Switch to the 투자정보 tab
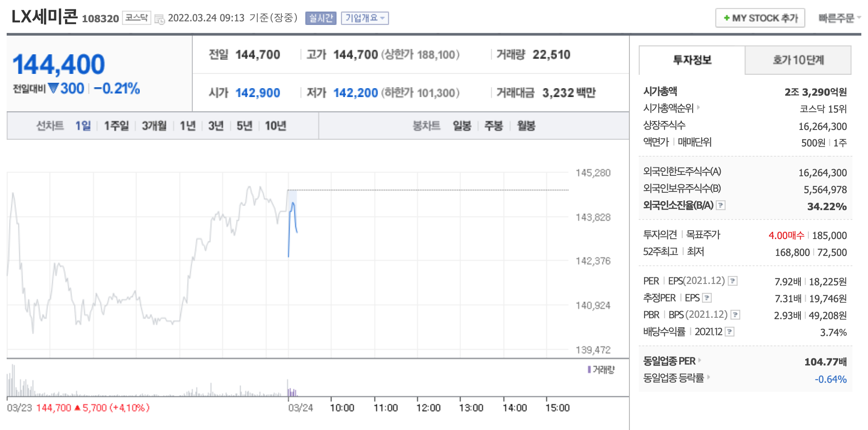Screen dimensions: 868x430 [692, 60]
